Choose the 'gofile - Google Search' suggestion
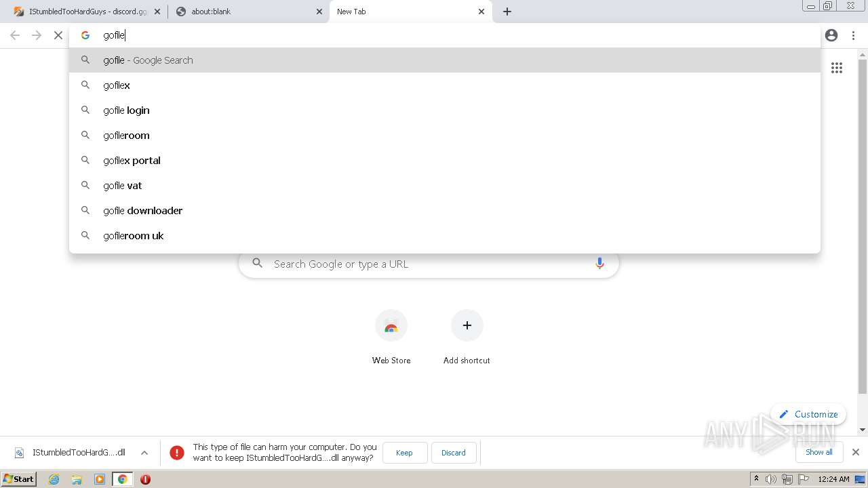The image size is (868, 488). click(x=445, y=60)
